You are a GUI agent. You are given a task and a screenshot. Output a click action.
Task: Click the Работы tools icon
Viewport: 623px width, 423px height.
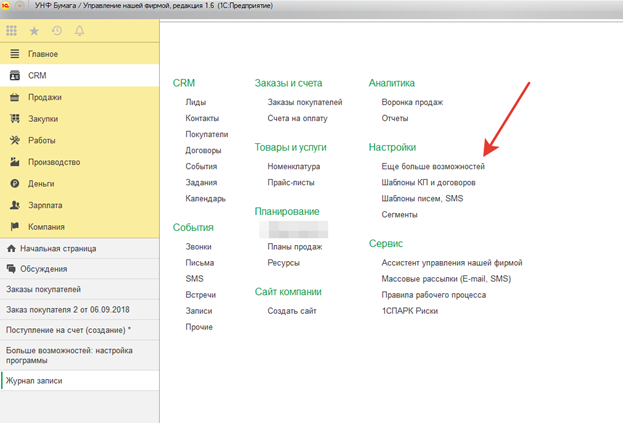(x=15, y=140)
